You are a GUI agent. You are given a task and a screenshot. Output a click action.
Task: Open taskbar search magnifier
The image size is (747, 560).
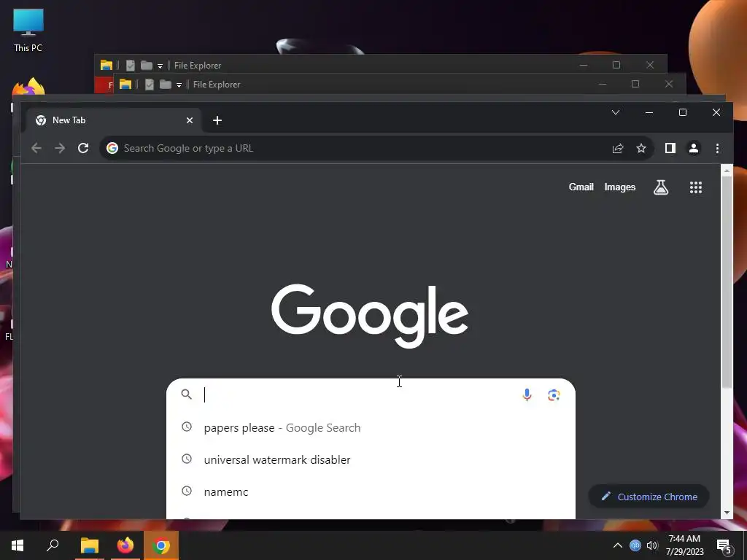coord(53,545)
